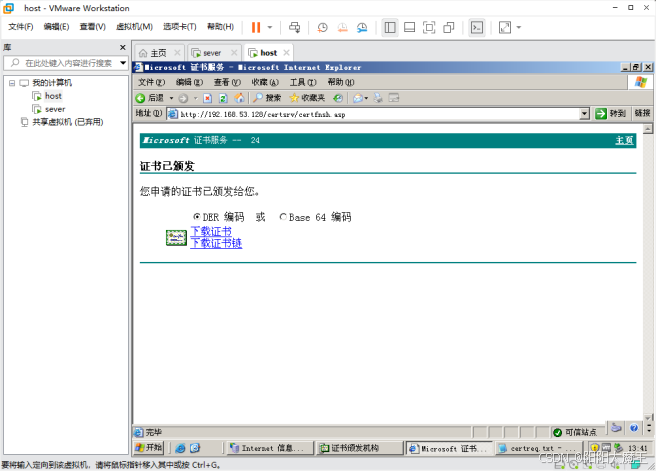Click the 转到 go button
Image resolution: width=656 pixels, height=472 pixels.
click(x=611, y=113)
